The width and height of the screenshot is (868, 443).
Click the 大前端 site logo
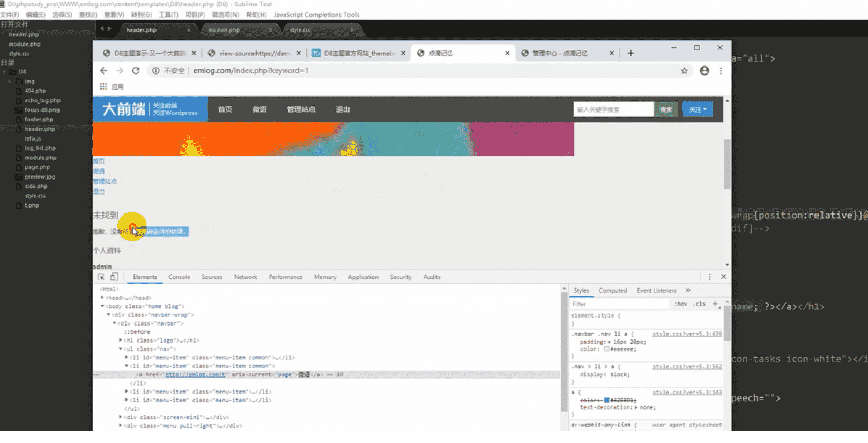pos(150,109)
